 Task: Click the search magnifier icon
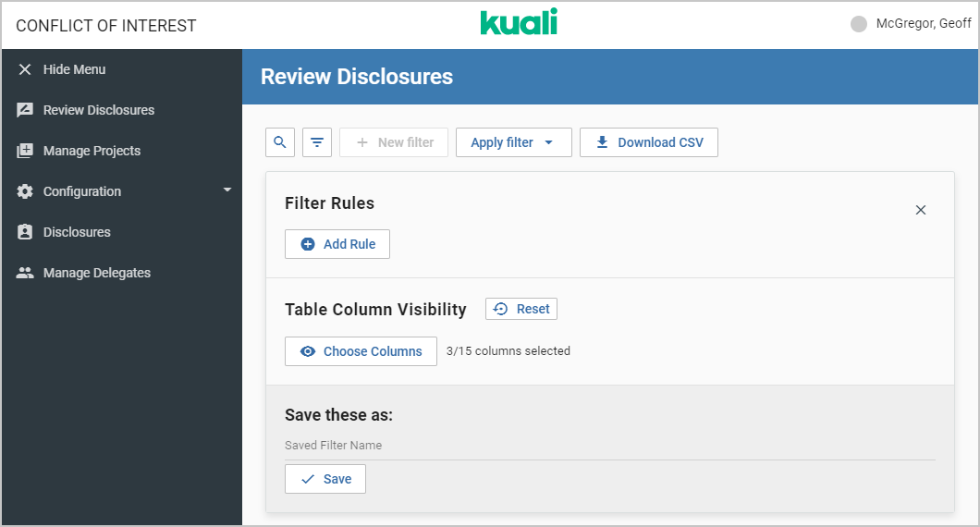point(280,142)
